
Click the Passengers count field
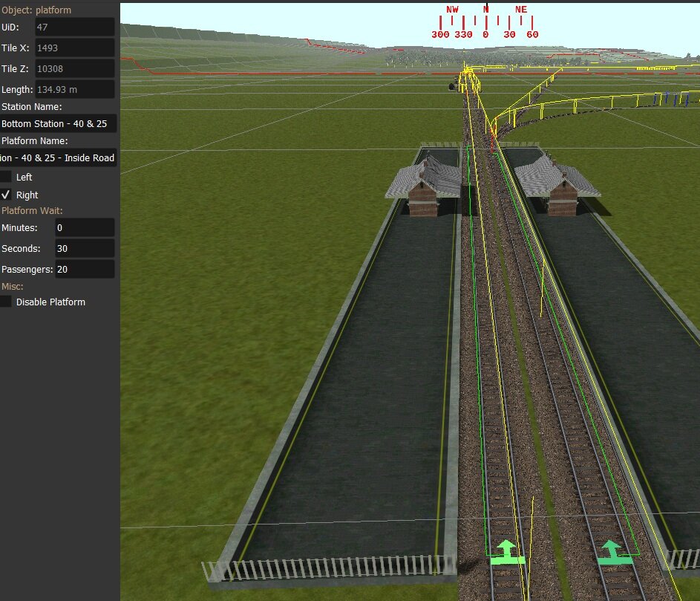click(x=84, y=270)
